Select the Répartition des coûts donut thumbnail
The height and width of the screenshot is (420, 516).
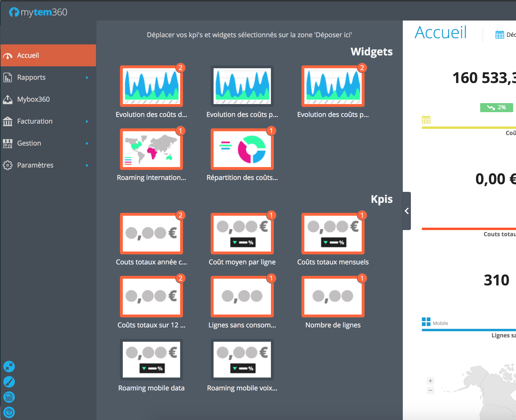(x=242, y=149)
